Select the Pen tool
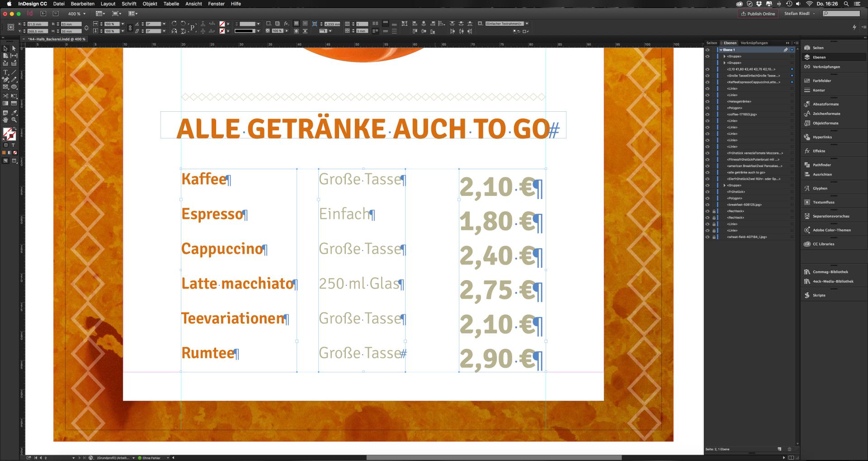 pyautogui.click(x=5, y=80)
